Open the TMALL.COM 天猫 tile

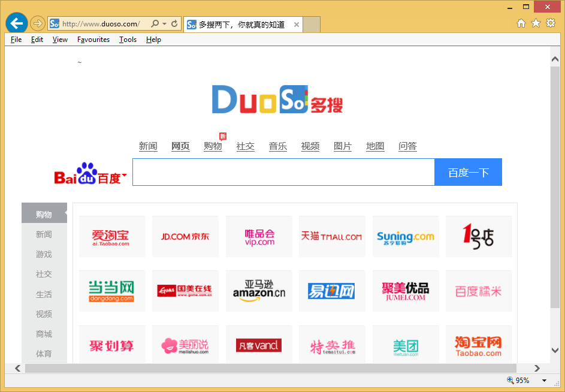(x=332, y=237)
